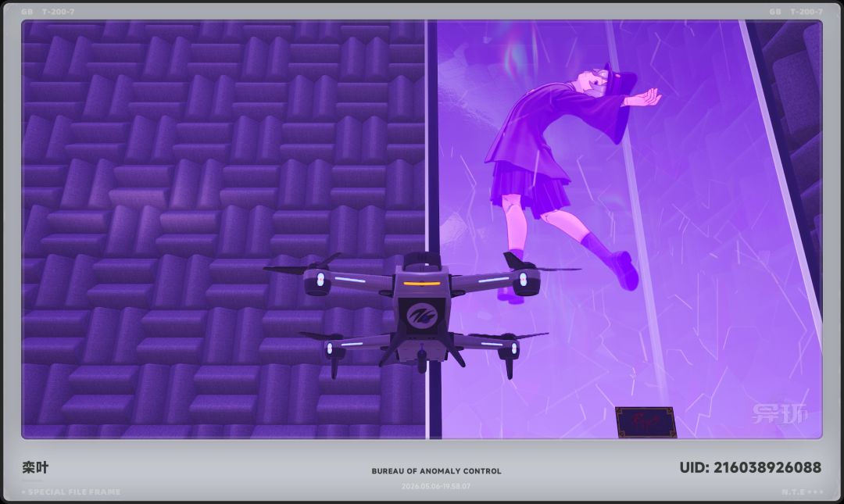The height and width of the screenshot is (504, 844).
Task: Click the BUREAU OF ANOMALY CONTROL caption
Action: point(437,471)
